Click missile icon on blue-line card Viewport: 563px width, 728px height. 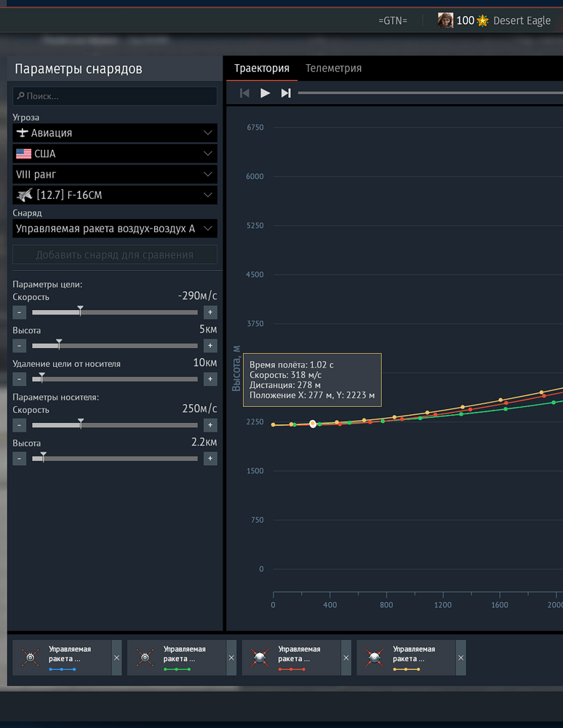pyautogui.click(x=30, y=657)
